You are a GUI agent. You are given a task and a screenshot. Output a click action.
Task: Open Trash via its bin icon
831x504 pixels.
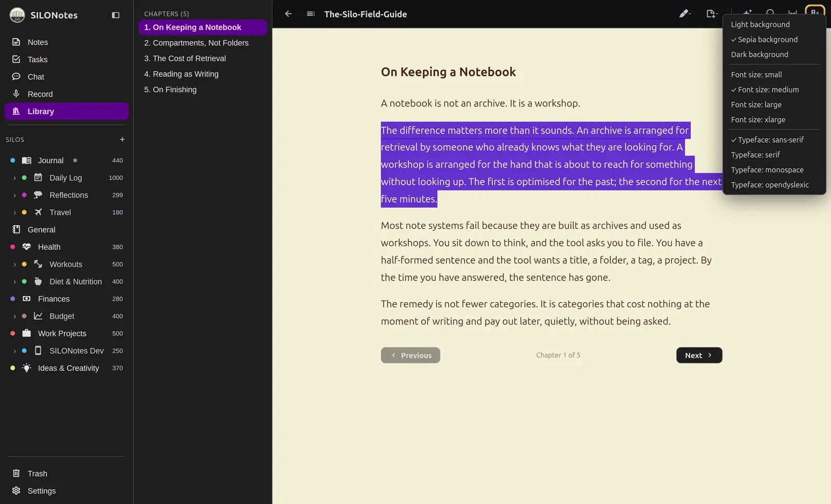pos(16,473)
